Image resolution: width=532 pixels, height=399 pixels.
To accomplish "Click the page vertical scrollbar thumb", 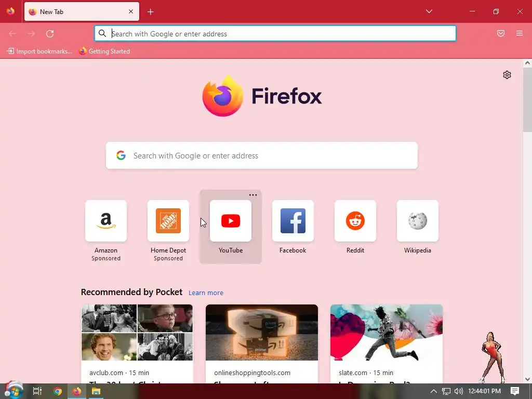I will click(x=527, y=99).
